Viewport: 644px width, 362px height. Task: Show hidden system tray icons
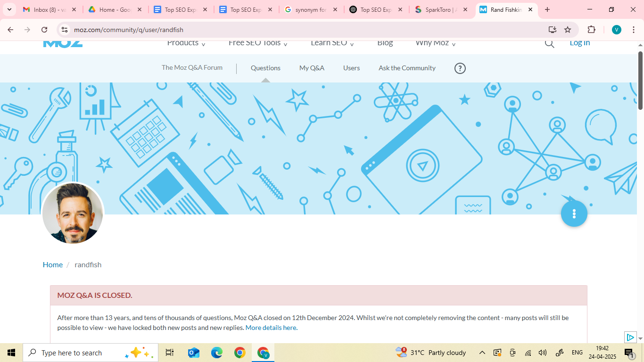482,353
